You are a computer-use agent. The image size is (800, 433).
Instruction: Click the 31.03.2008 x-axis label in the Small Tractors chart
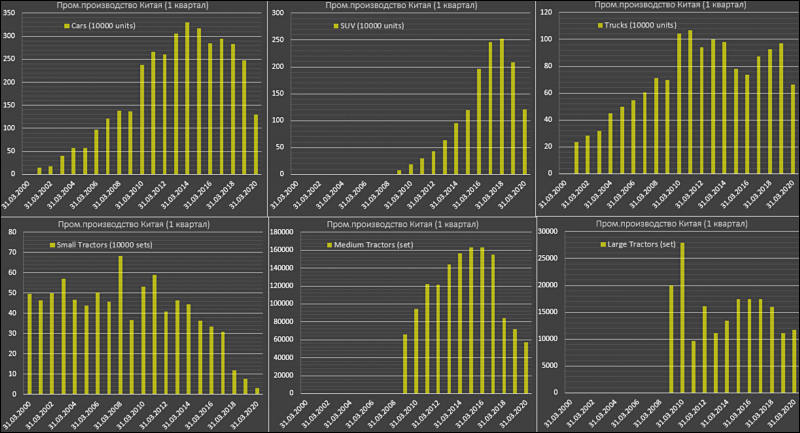[108, 413]
